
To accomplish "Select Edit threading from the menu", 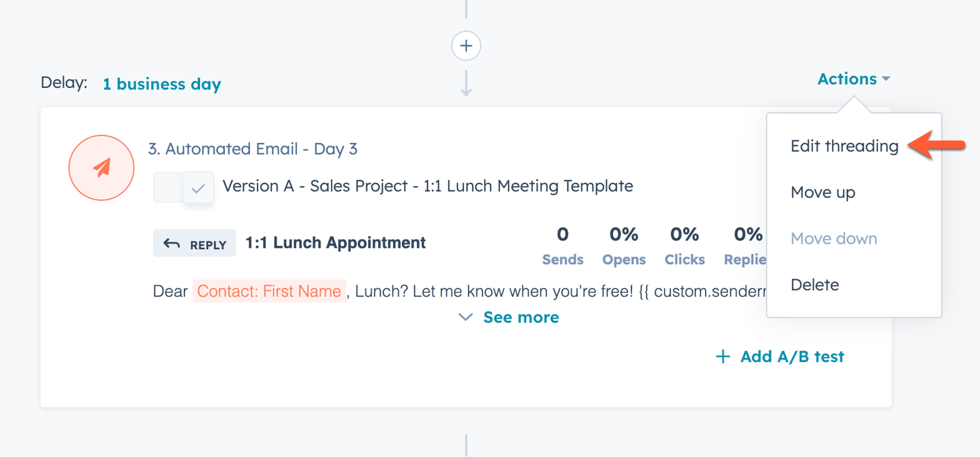I will pyautogui.click(x=844, y=146).
